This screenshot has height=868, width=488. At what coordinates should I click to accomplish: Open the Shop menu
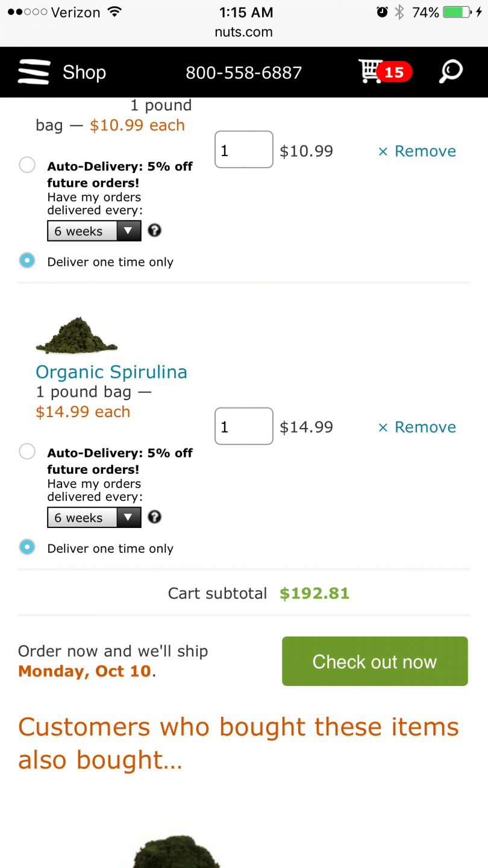84,72
